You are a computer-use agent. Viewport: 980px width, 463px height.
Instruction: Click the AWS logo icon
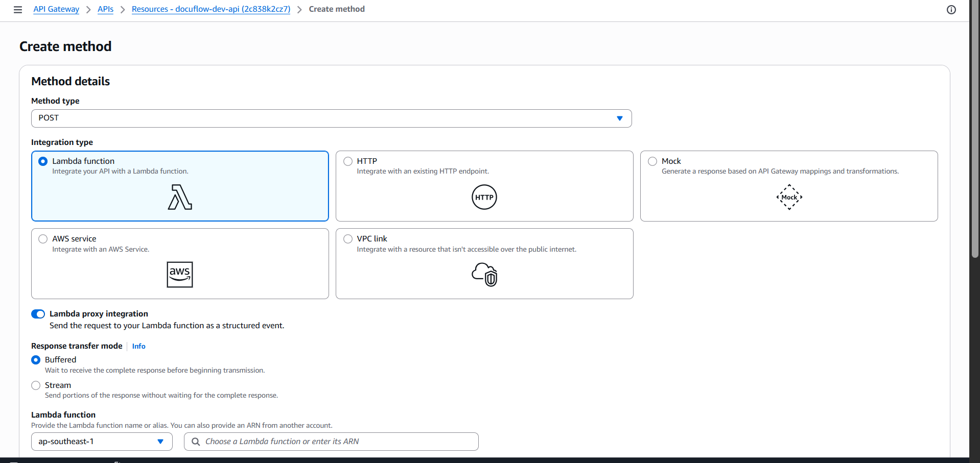point(180,275)
